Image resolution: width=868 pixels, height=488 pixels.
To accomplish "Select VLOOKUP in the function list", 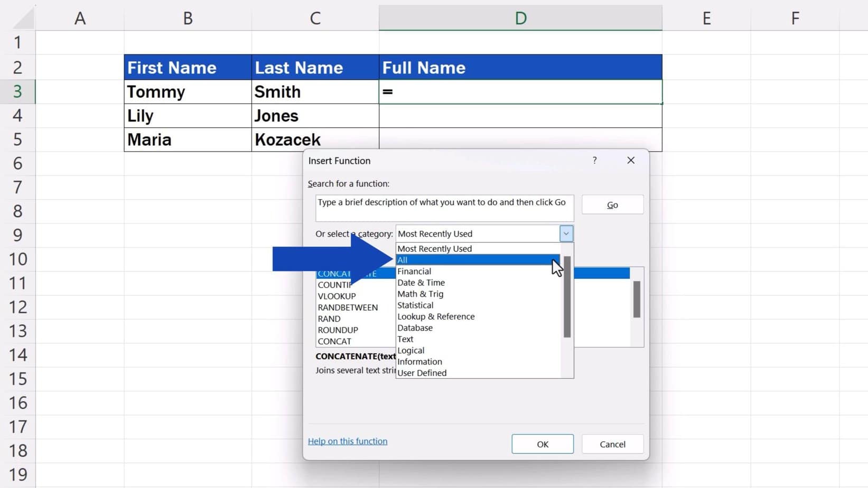I will [x=337, y=296].
